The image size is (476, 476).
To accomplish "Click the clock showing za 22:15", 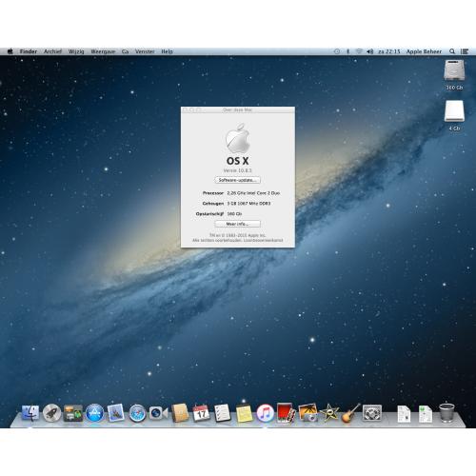I will tap(389, 51).
